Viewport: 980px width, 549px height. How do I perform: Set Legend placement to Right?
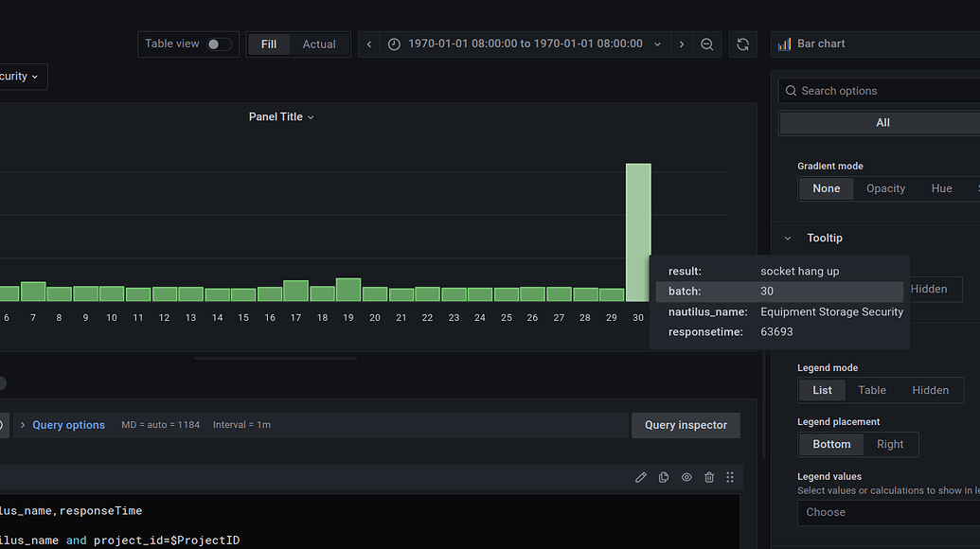tap(890, 444)
